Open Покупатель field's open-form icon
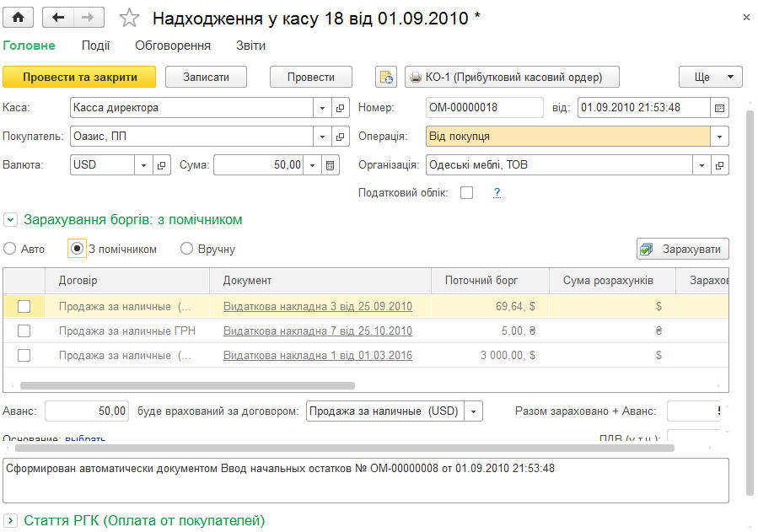 click(x=341, y=137)
